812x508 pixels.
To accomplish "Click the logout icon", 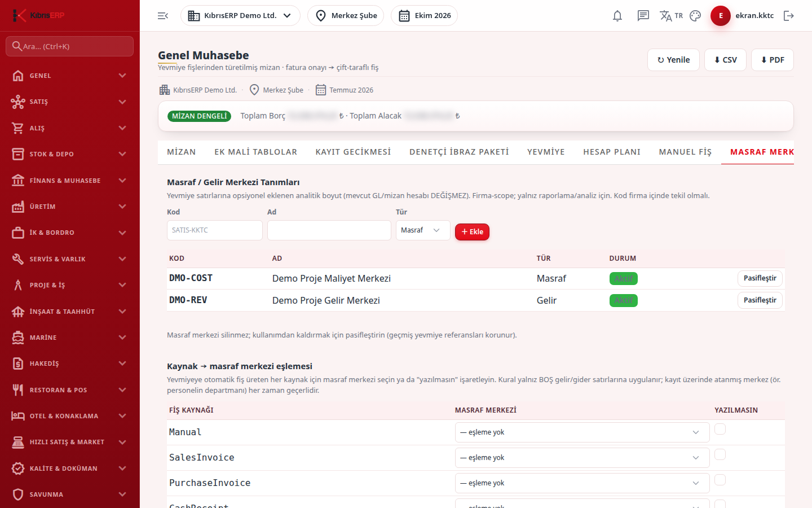I will [x=789, y=16].
